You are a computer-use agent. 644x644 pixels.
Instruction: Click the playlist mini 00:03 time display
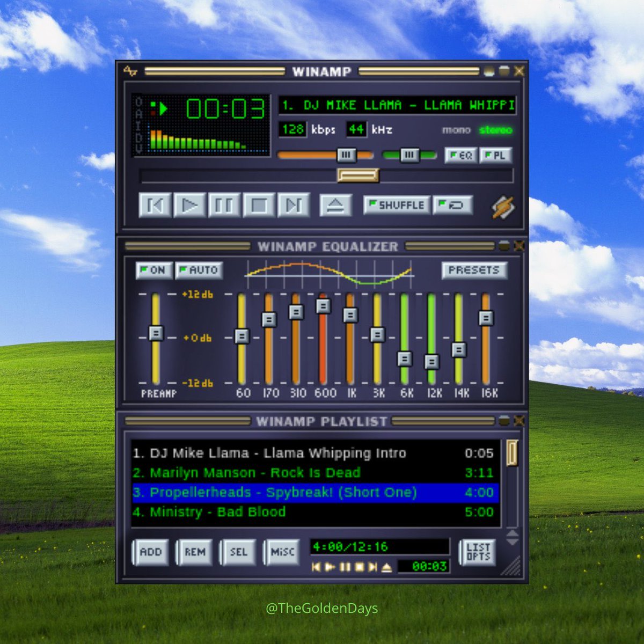point(423,567)
